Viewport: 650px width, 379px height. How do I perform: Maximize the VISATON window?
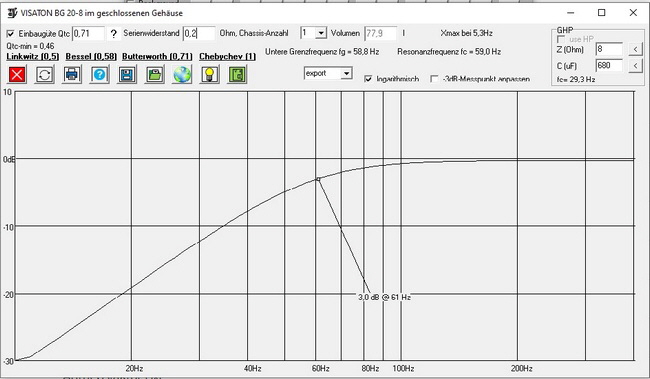click(x=601, y=13)
